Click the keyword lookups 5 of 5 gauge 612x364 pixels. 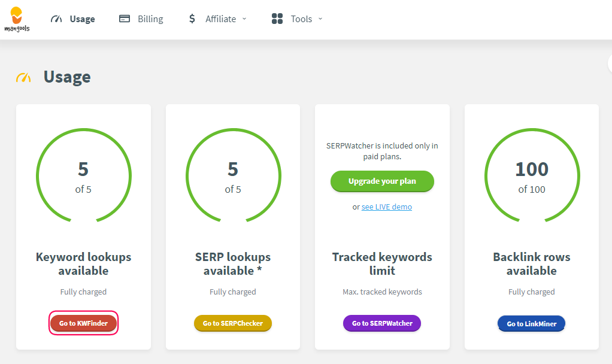(x=83, y=176)
